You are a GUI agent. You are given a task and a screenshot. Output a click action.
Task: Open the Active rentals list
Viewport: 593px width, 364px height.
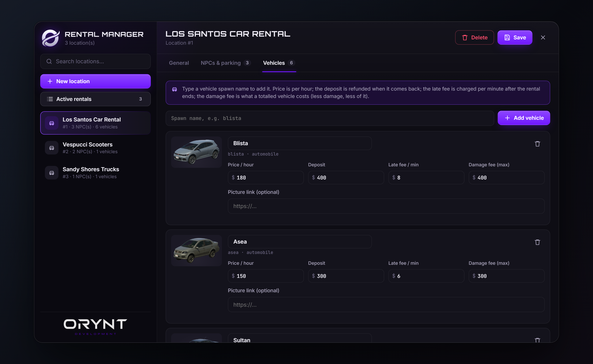click(x=95, y=99)
